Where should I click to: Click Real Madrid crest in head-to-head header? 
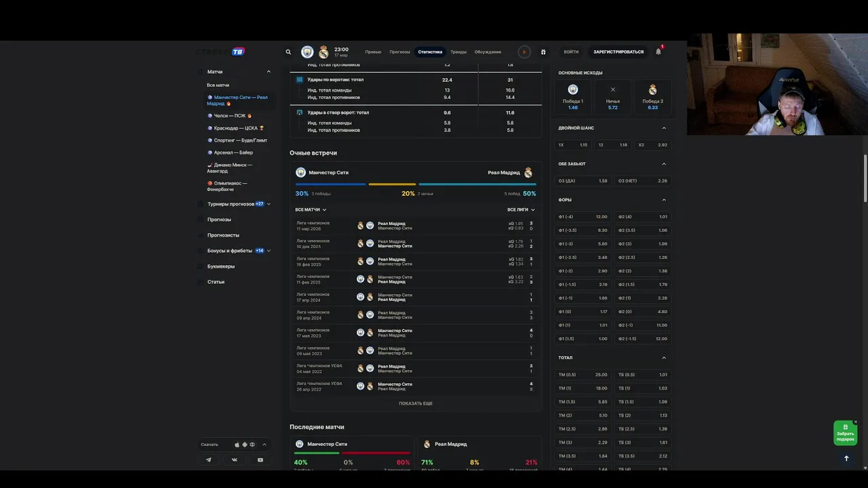point(528,173)
